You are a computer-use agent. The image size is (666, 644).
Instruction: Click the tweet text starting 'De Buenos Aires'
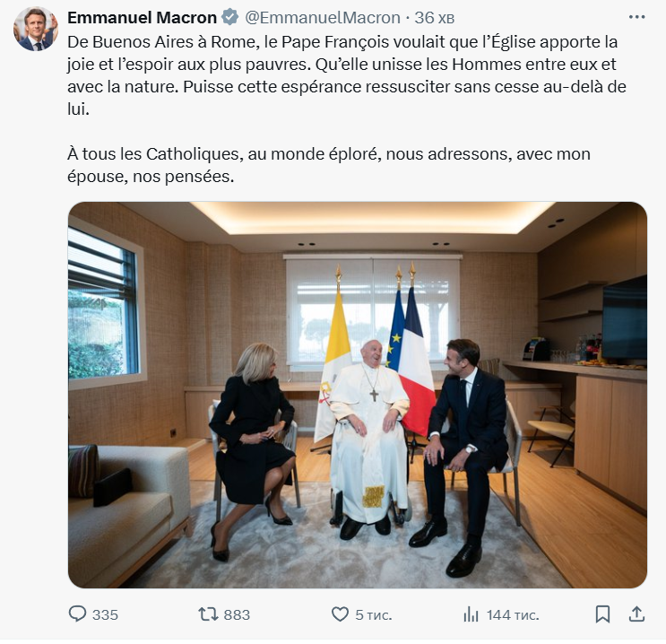click(347, 75)
